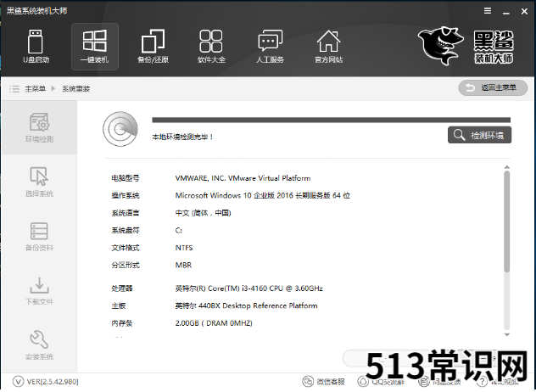Select the 安装系统 install system step
The height and width of the screenshot is (392, 536).
tap(39, 344)
